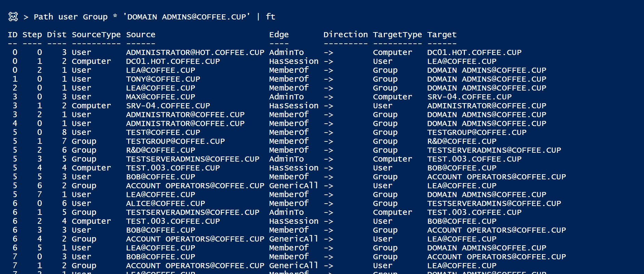Select ADMINISTRATOR@HOT.COFFEE.CUP source entry
The image size is (644, 274).
click(x=195, y=52)
